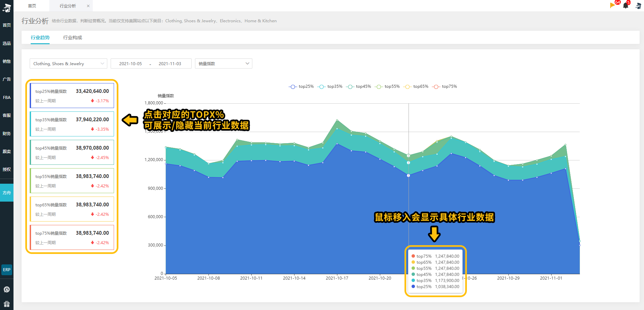Viewport: 644px width, 310px height.
Task: Click the app logo at top left
Action: [7, 7]
